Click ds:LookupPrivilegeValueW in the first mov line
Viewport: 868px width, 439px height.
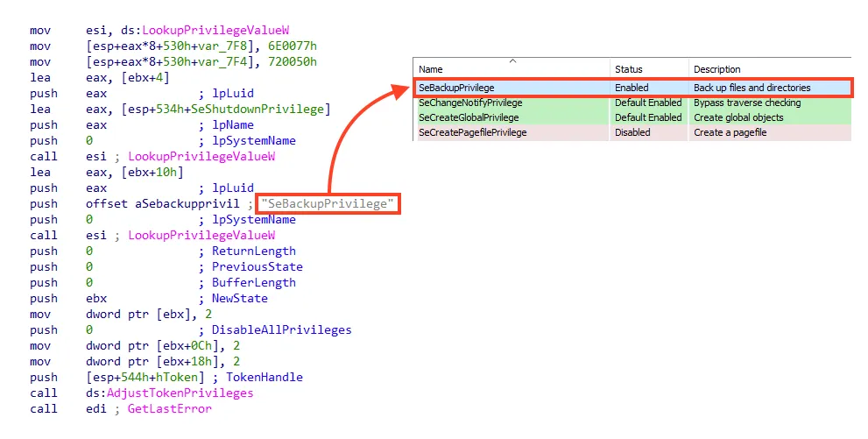[x=205, y=30]
